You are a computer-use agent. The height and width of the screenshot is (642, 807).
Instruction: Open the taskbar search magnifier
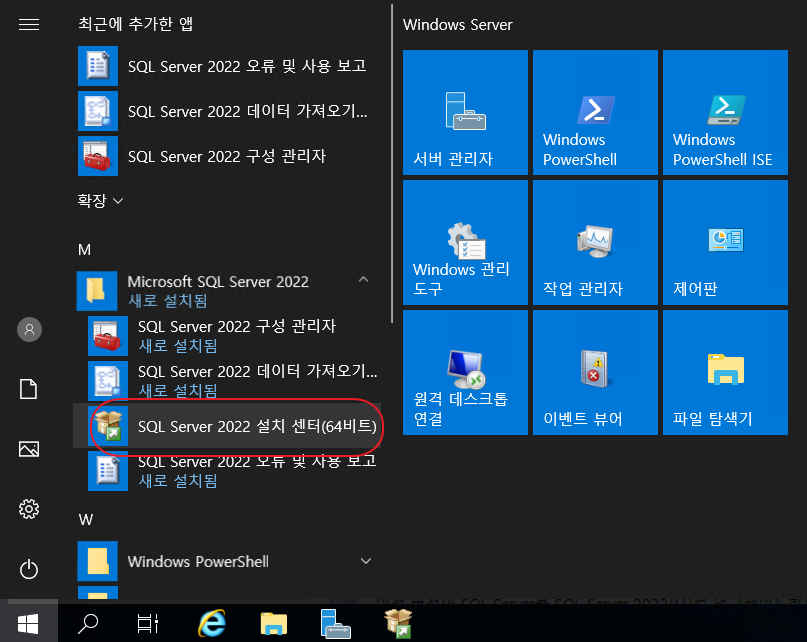(88, 623)
